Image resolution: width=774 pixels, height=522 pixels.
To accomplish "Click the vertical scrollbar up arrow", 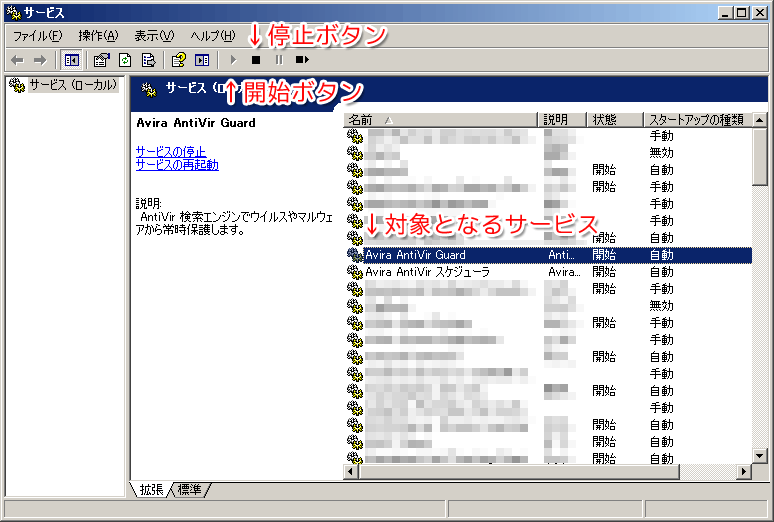I will [x=760, y=120].
